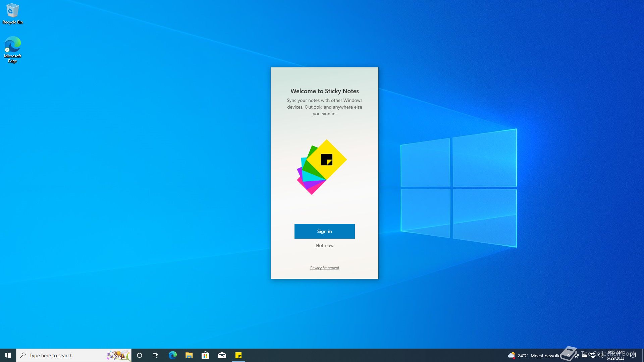Click the volume speaker tray icon
The width and height of the screenshot is (644, 362).
click(601, 355)
